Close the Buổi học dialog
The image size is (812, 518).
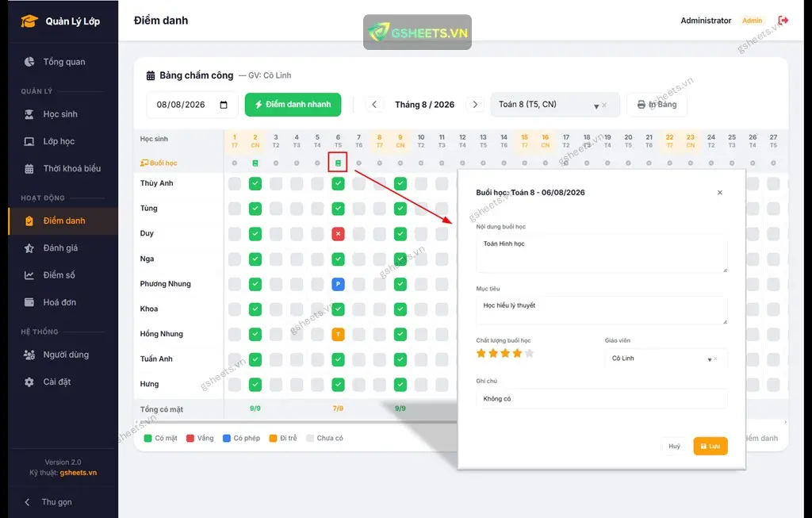pyautogui.click(x=720, y=193)
